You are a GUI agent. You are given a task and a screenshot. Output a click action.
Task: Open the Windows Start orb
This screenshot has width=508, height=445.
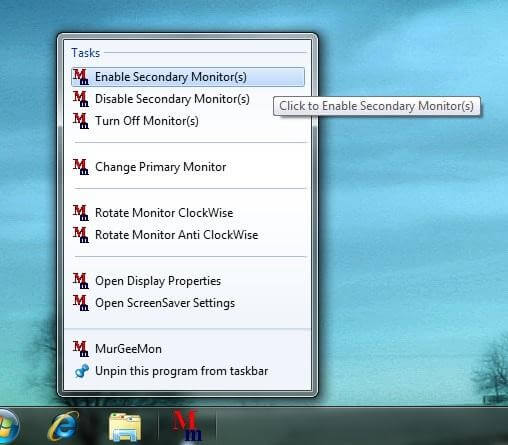click(8, 427)
